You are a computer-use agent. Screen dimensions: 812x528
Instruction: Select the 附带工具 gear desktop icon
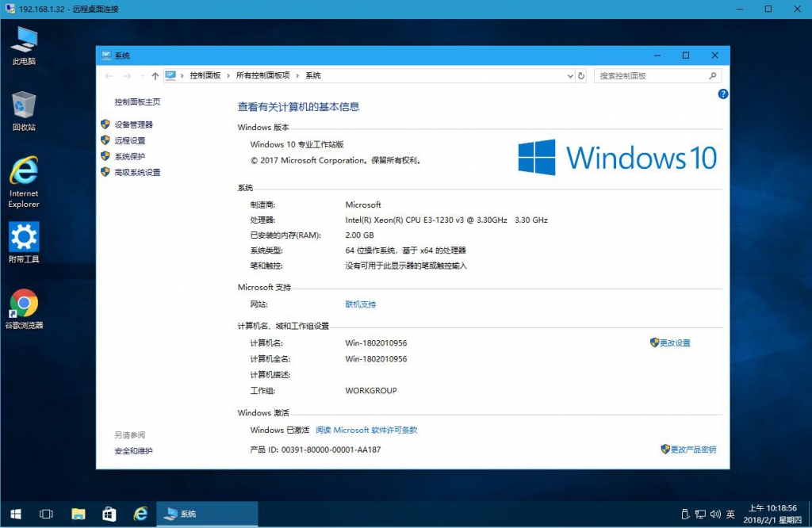[24, 243]
